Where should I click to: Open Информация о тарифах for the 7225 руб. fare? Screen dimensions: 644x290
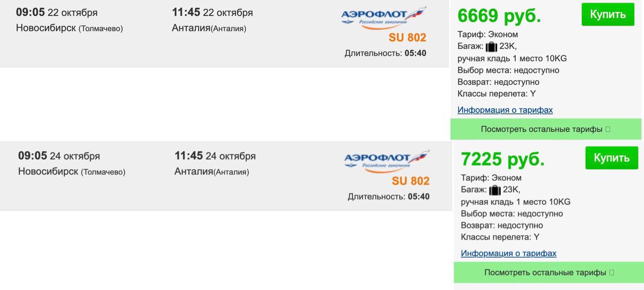509,254
